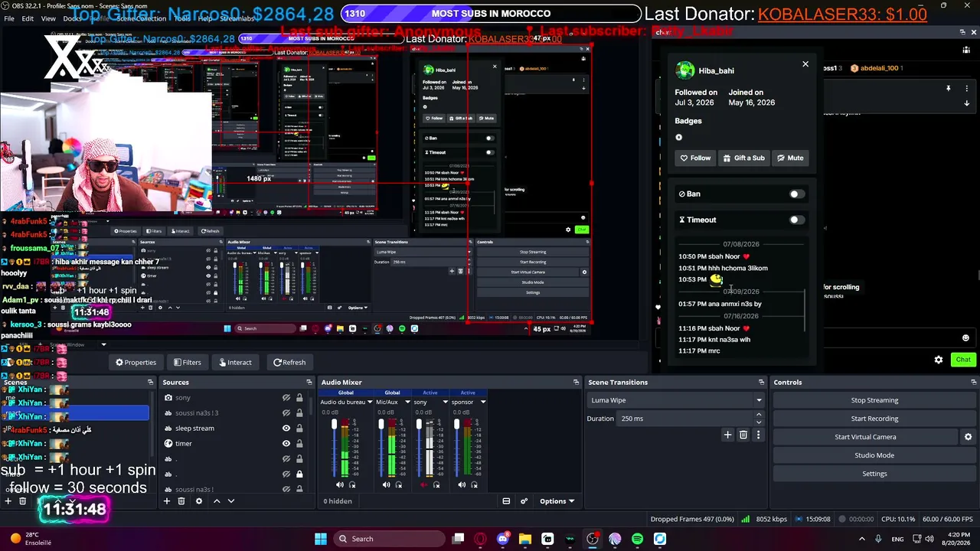Click Gift a Sub button

point(743,158)
